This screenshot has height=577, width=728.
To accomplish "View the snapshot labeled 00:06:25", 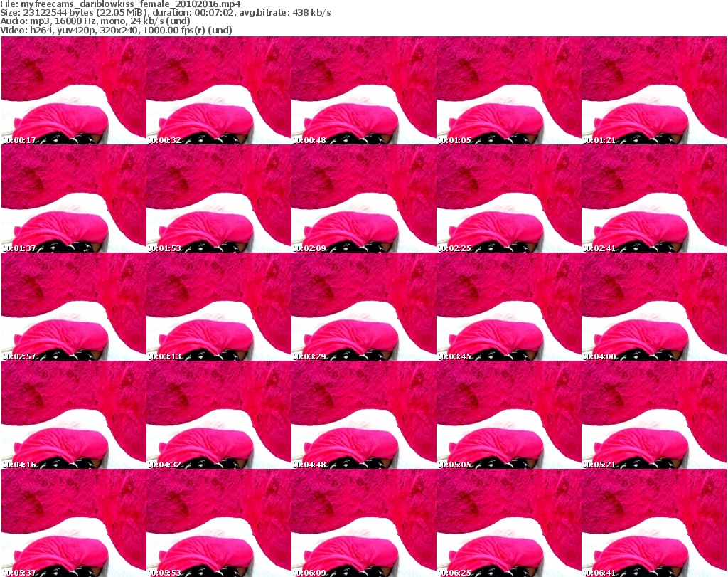I will 509,523.
